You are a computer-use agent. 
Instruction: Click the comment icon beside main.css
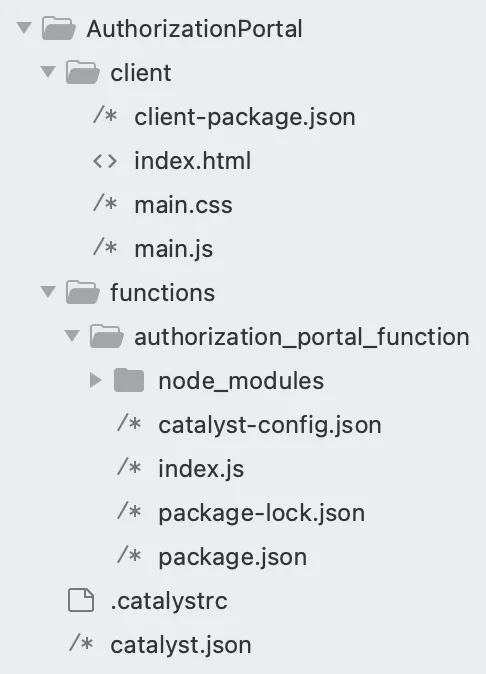(105, 203)
